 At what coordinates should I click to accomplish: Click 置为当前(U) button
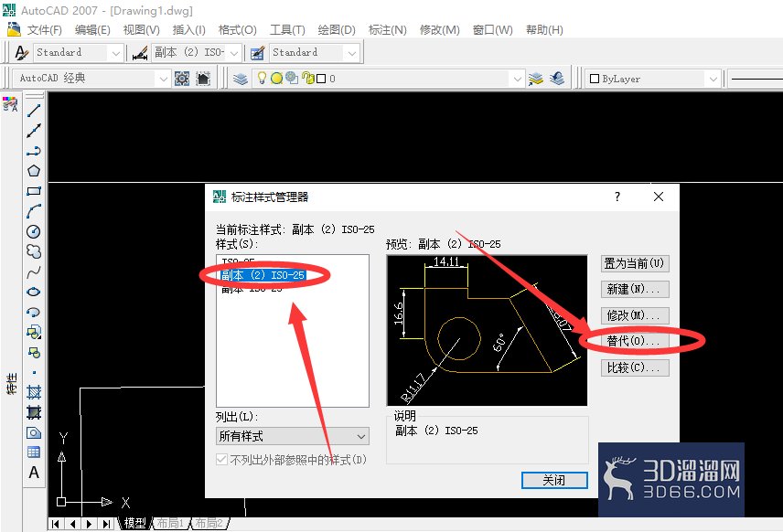click(x=635, y=263)
